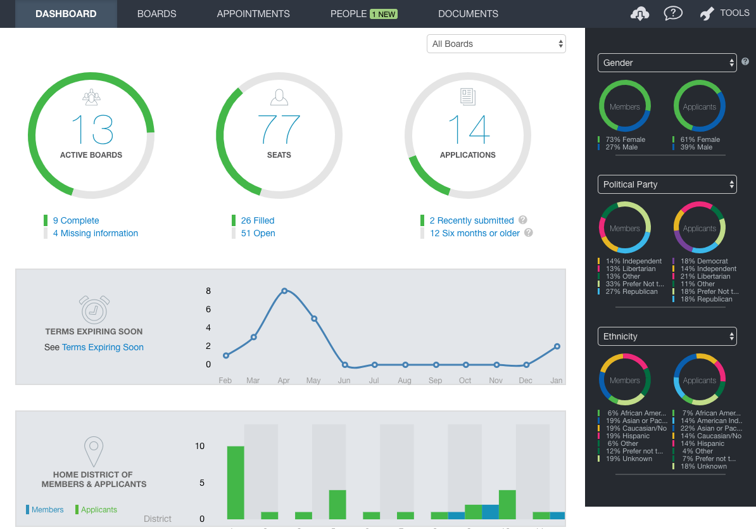This screenshot has height=532, width=756.
Task: Open the Terms Expiring Soon link
Action: coord(103,347)
